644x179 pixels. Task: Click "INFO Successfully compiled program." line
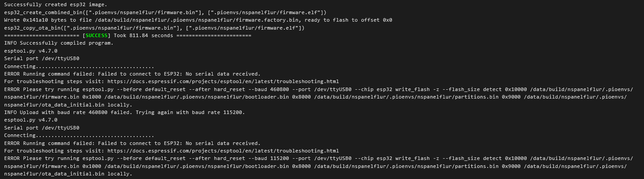tap(59, 43)
